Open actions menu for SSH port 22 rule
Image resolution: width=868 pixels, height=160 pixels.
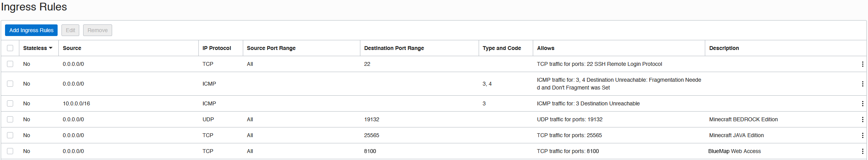(862, 64)
